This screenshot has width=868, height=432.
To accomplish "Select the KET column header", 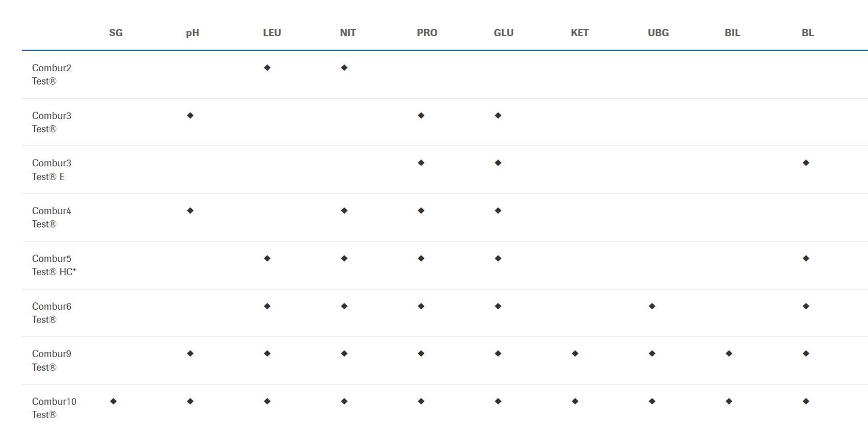I will tap(580, 33).
